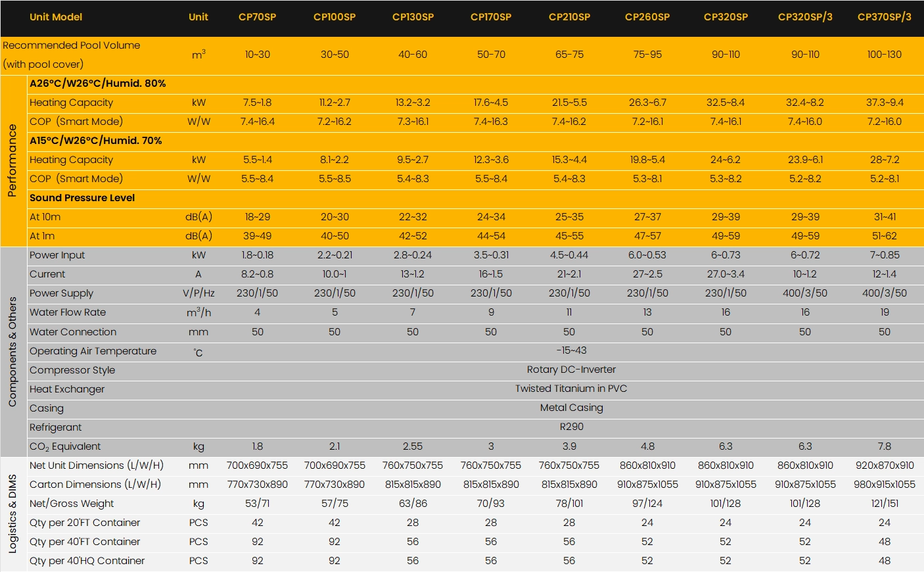Select the Water Flow Rate row label
Screen dimensions: 924x572
point(68,312)
